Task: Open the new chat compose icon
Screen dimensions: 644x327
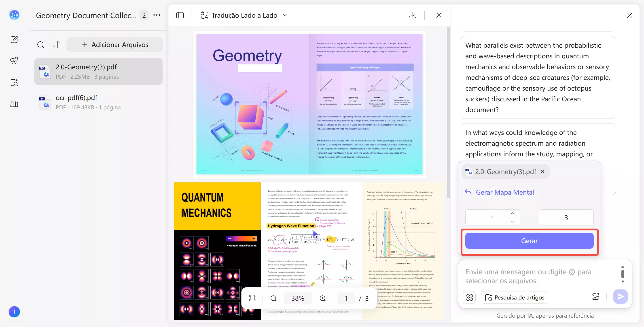Action: click(x=14, y=39)
